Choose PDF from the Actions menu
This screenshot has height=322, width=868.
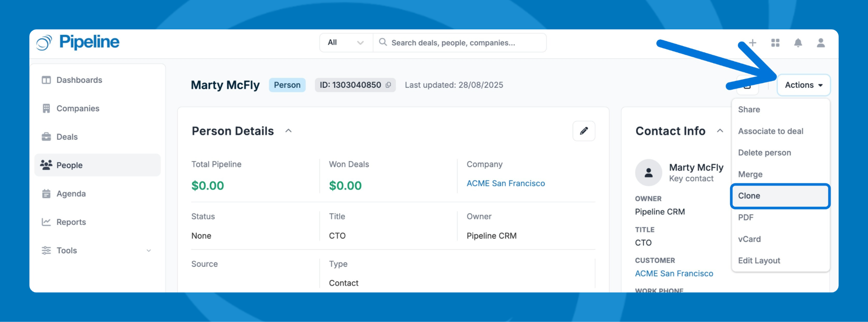click(781, 218)
